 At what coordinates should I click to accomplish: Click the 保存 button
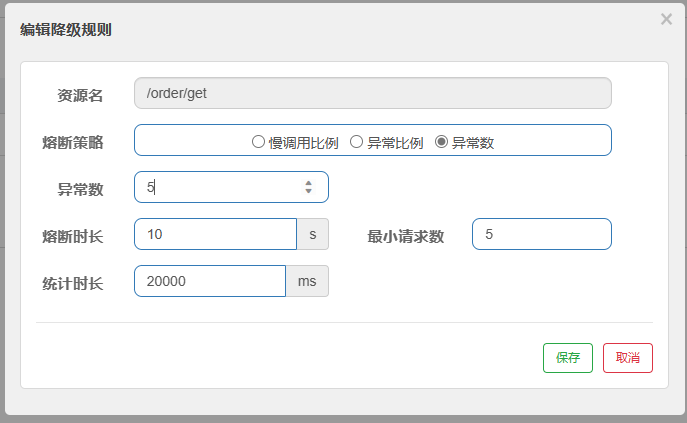point(568,358)
